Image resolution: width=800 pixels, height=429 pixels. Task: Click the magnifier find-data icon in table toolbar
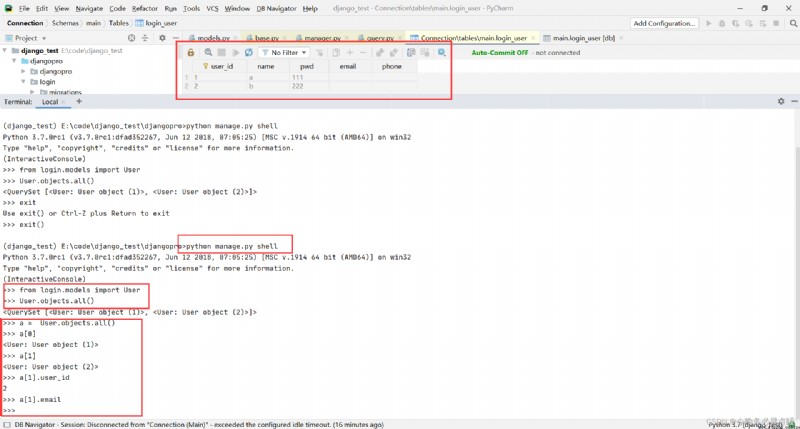point(208,53)
